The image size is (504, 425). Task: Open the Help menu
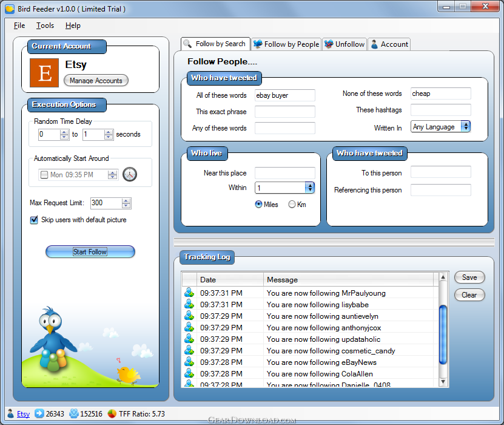click(x=73, y=25)
